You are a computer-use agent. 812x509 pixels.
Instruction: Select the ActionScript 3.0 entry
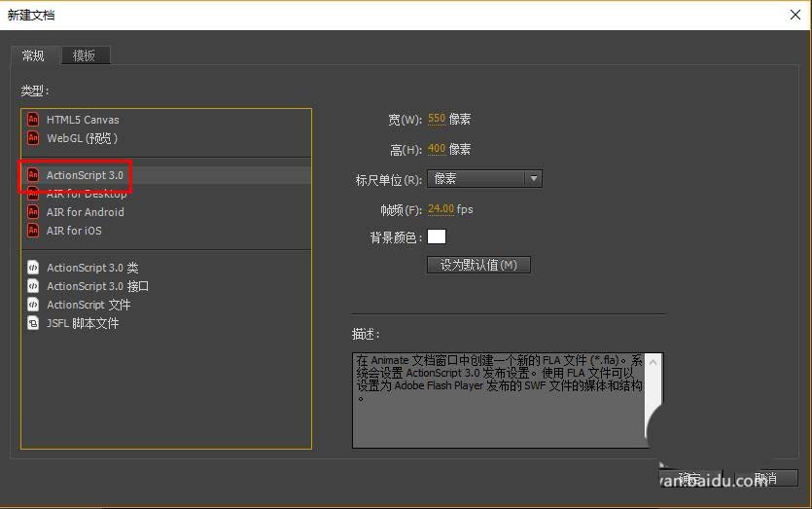pyautogui.click(x=165, y=174)
